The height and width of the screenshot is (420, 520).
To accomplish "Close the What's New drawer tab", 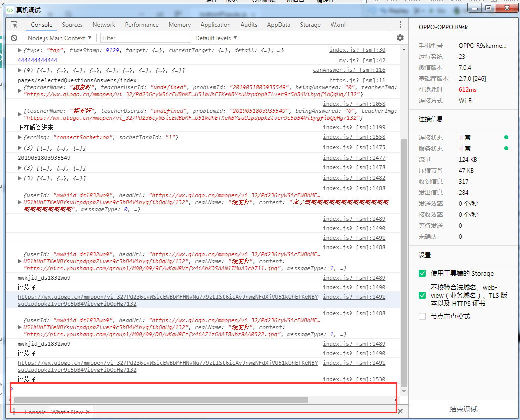I will click(88, 412).
